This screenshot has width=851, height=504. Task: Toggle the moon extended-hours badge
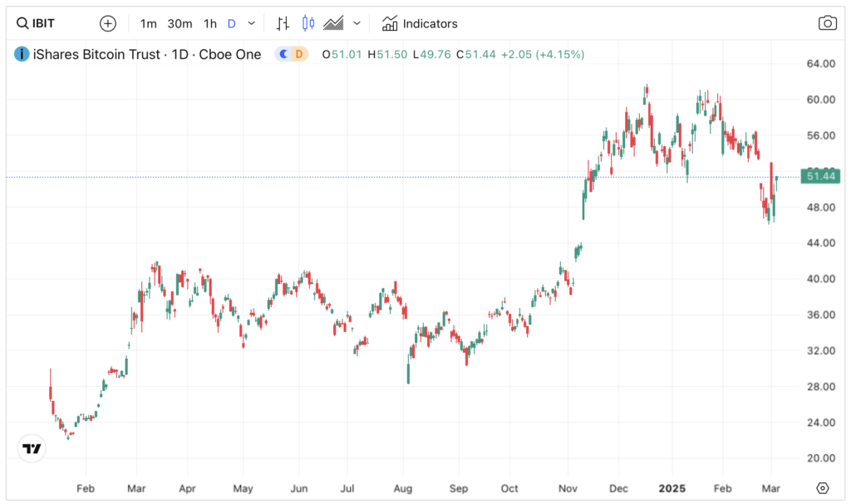pos(283,54)
